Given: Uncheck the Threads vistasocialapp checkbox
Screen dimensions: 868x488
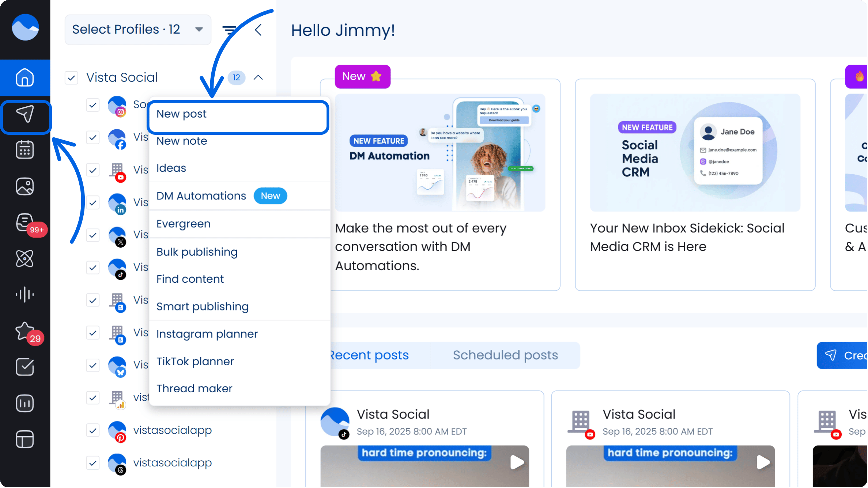Looking at the screenshot, I should [x=93, y=463].
